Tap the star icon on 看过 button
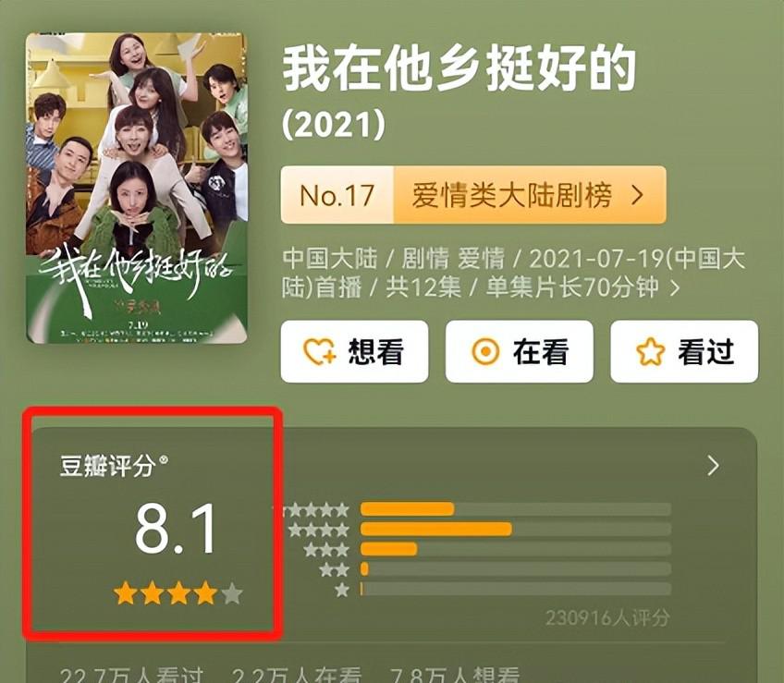 [651, 351]
